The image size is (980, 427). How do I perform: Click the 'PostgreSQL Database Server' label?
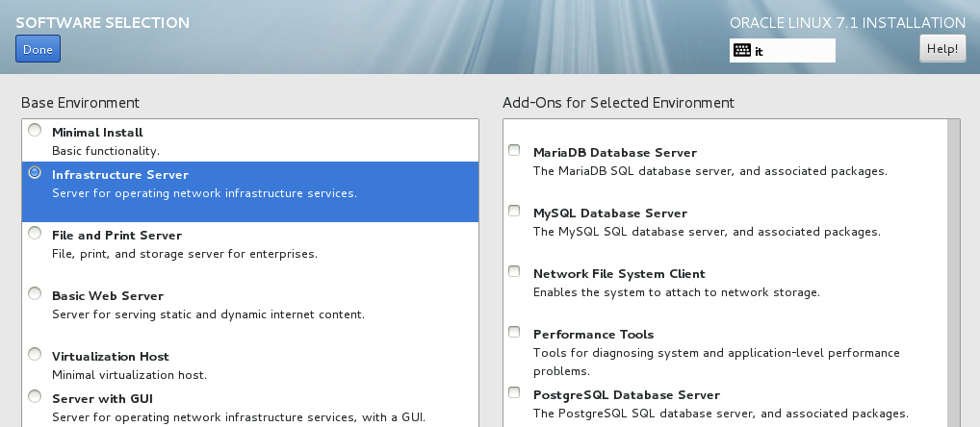click(627, 394)
